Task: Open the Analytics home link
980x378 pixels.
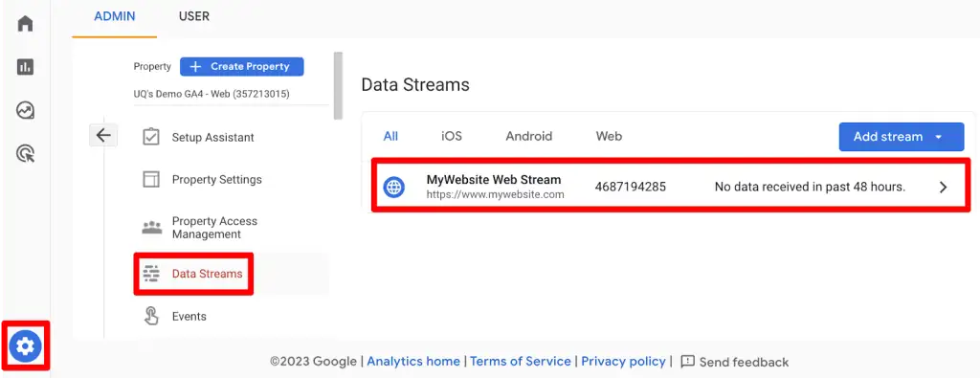Action: pos(413,361)
